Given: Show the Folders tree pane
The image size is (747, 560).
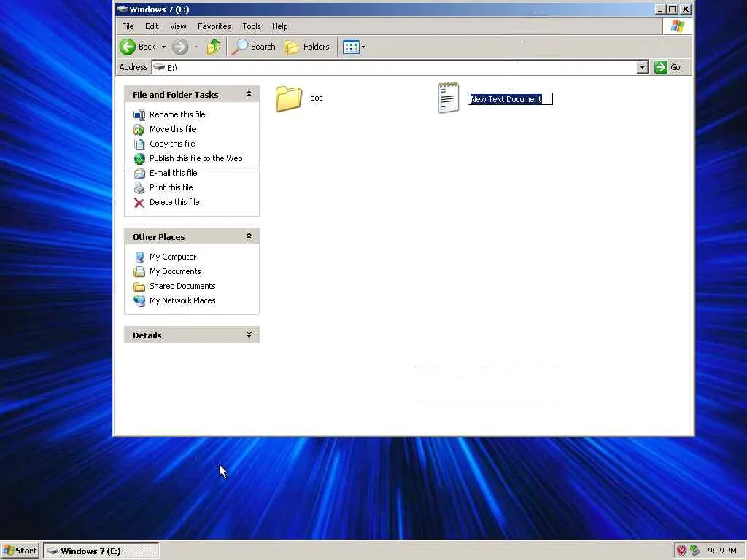Looking at the screenshot, I should [x=307, y=47].
